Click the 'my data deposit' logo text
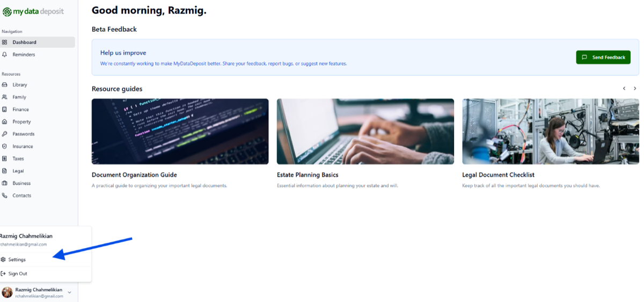Image resolution: width=644 pixels, height=302 pixels. click(38, 12)
